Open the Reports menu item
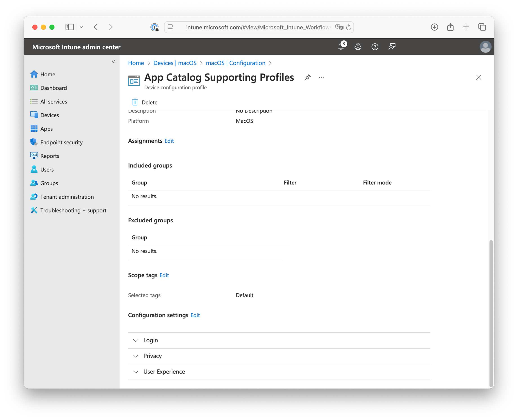 point(50,156)
